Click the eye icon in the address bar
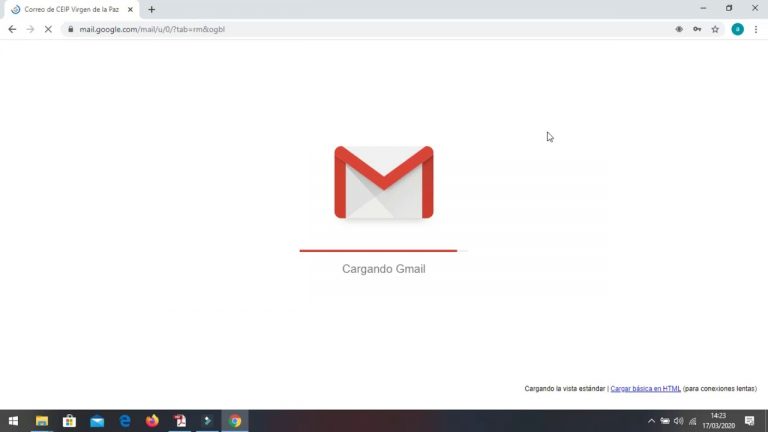768x432 pixels. 679,29
